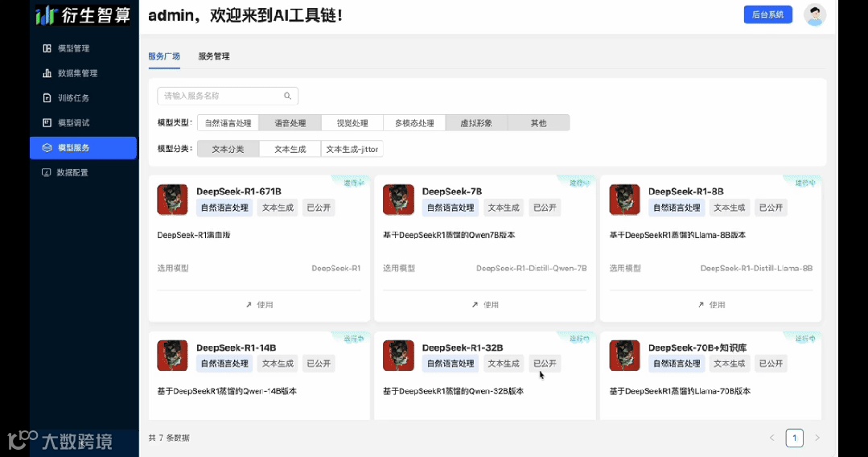This screenshot has height=457, width=868.
Task: Click the 数据配置 sidebar icon
Action: click(47, 172)
